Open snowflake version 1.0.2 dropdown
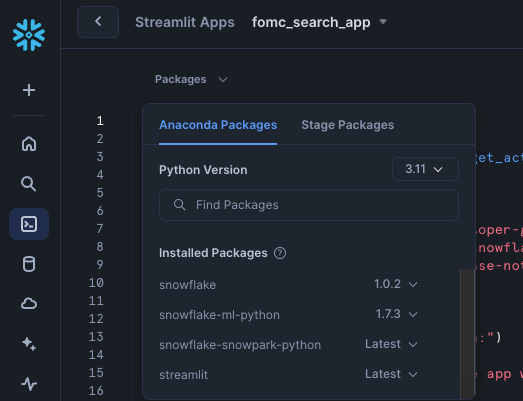 pyautogui.click(x=396, y=284)
